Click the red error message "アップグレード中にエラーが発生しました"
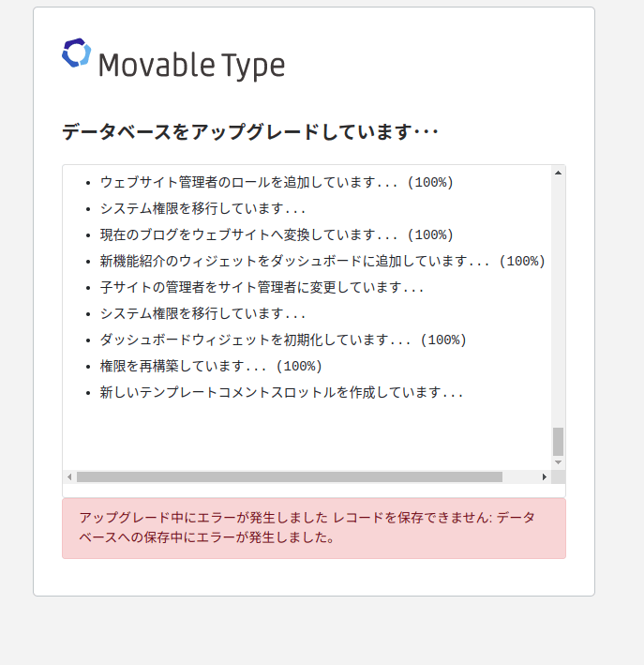Screen dimensions: 644x665 tap(314, 528)
